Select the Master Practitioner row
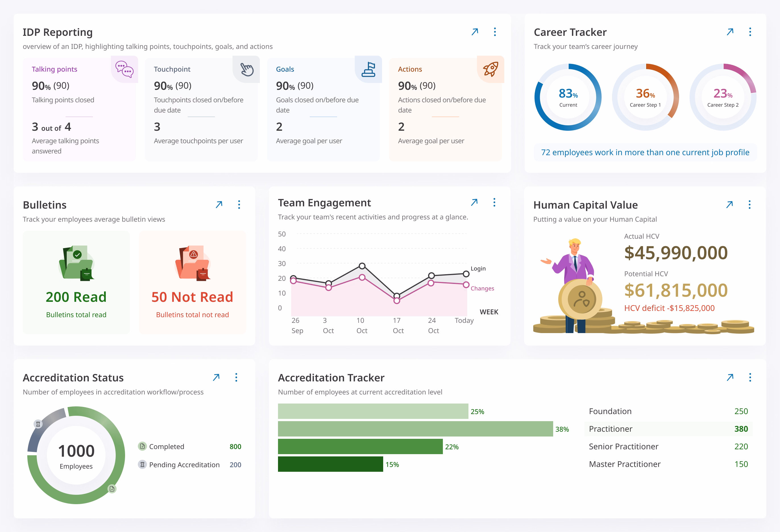This screenshot has height=532, width=780. click(x=668, y=464)
